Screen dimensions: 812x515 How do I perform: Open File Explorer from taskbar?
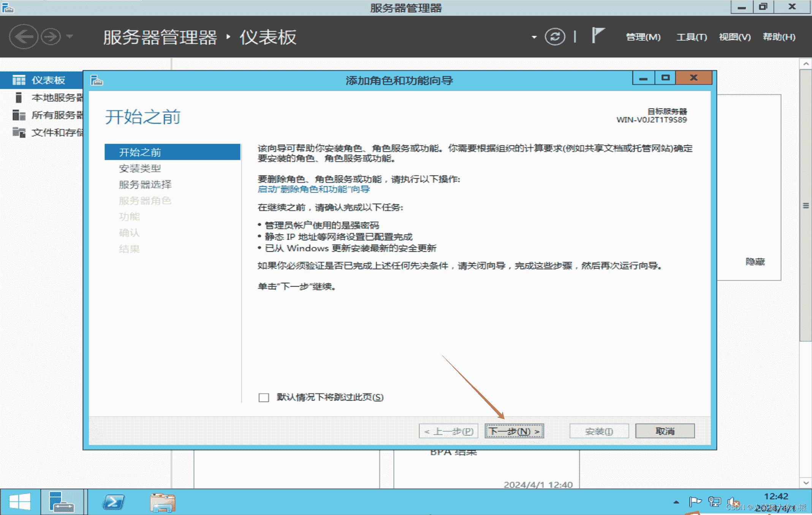click(x=162, y=502)
